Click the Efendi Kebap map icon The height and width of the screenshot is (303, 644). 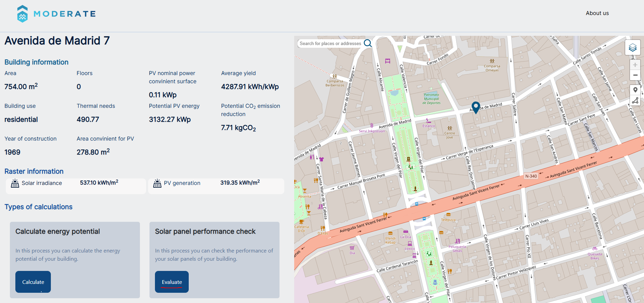[x=390, y=233]
